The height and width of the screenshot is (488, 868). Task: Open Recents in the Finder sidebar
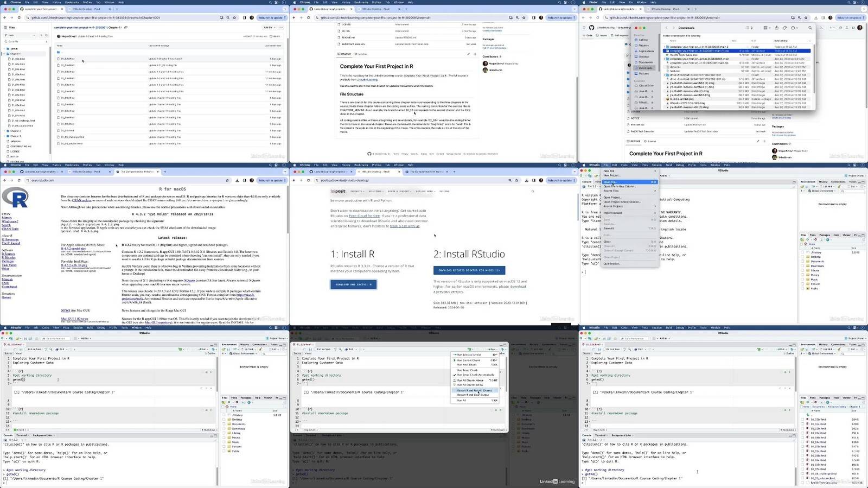(x=643, y=46)
